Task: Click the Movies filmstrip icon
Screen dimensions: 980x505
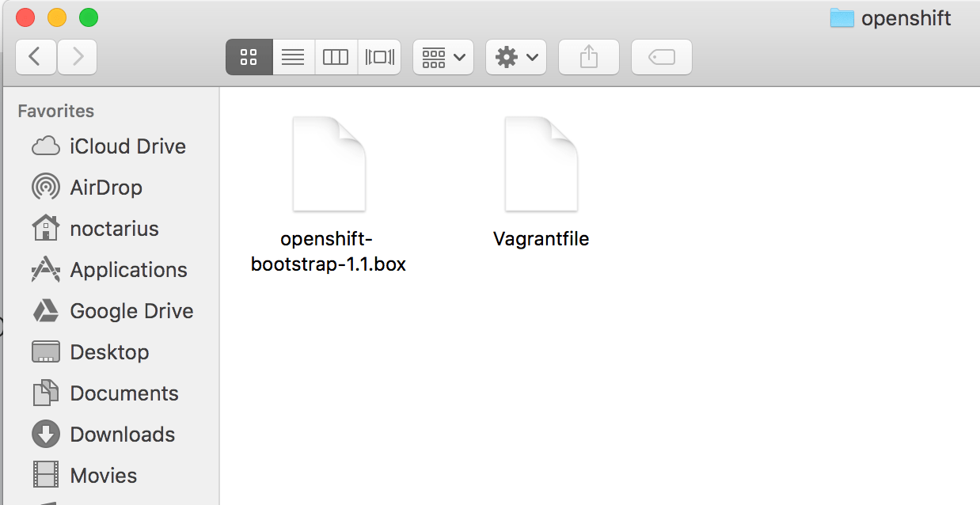Action: [46, 476]
